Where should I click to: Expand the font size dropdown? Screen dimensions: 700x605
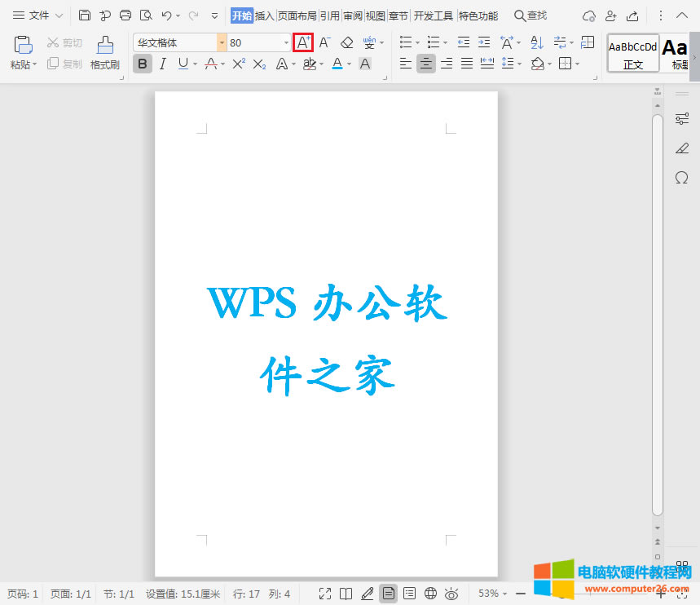tap(286, 42)
